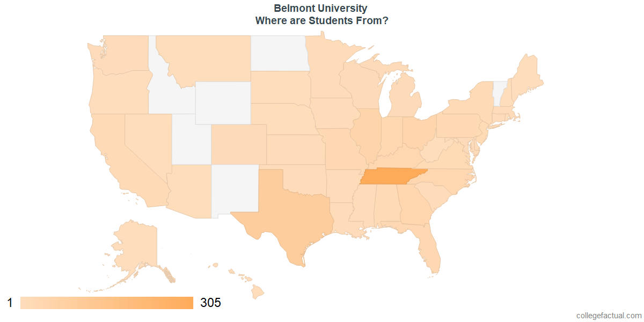Select Tennessee, the darkest orange state

pos(393,177)
